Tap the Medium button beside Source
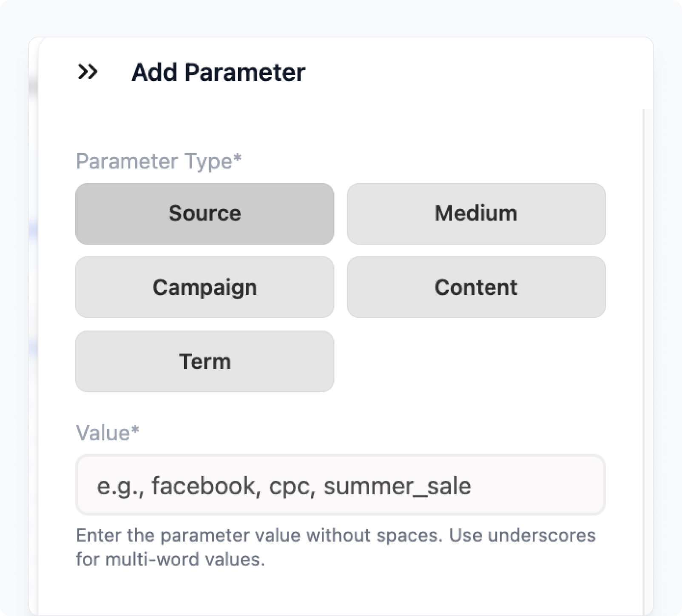This screenshot has height=616, width=682. 476,214
